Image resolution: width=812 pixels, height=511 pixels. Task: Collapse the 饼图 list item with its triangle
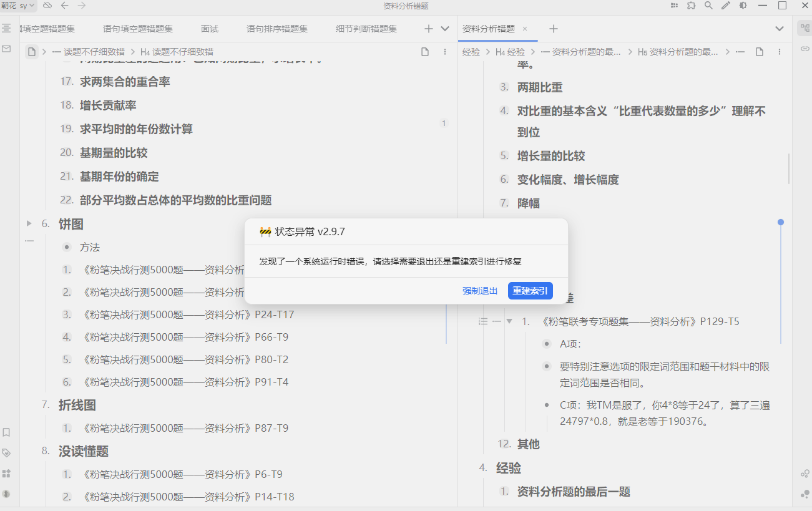(29, 223)
